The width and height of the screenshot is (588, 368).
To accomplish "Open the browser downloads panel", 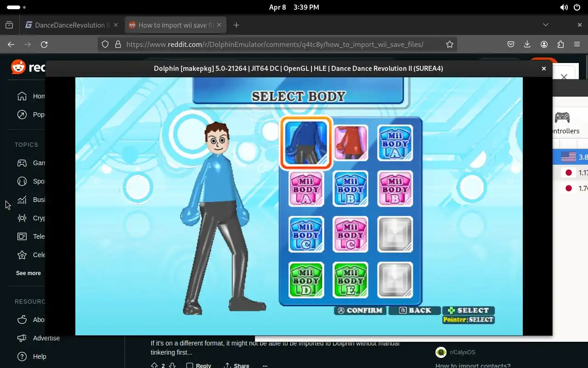I will click(527, 45).
